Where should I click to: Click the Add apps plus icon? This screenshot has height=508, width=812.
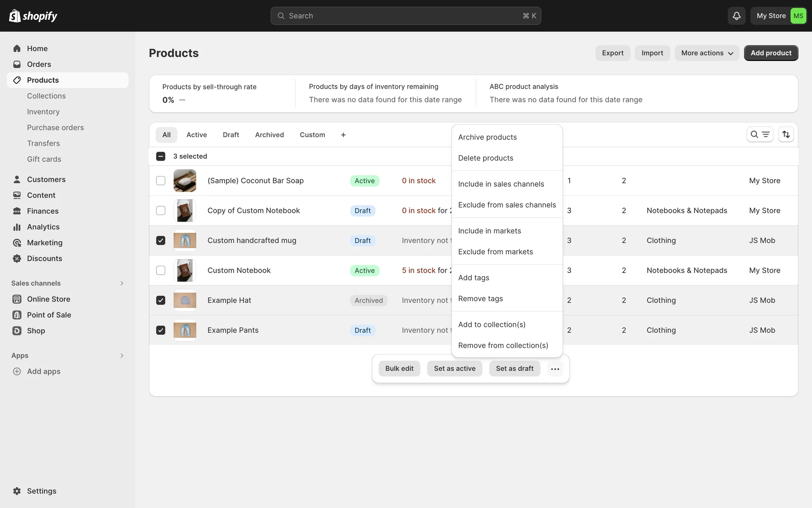point(17,371)
